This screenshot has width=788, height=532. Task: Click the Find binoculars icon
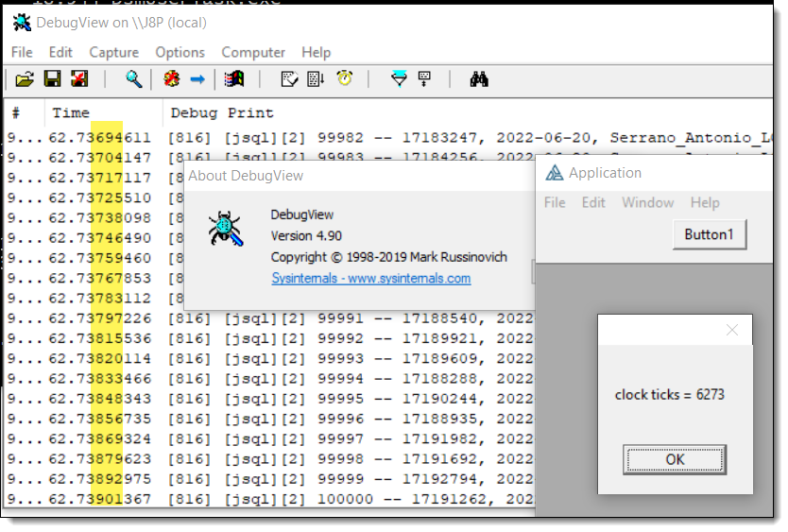tap(479, 79)
